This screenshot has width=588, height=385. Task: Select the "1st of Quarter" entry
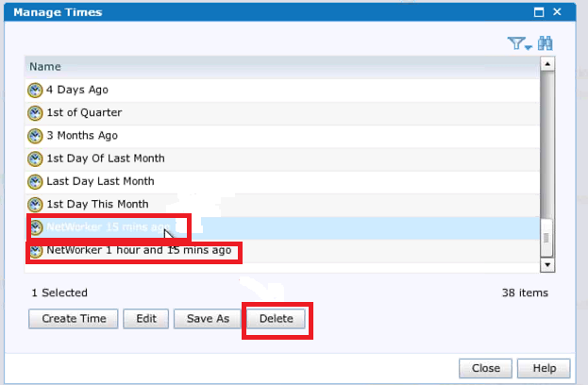(x=282, y=113)
